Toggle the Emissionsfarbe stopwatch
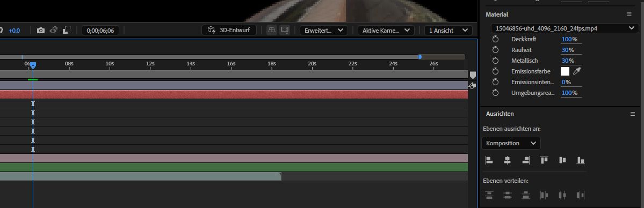The width and height of the screenshot is (644, 208). click(495, 71)
